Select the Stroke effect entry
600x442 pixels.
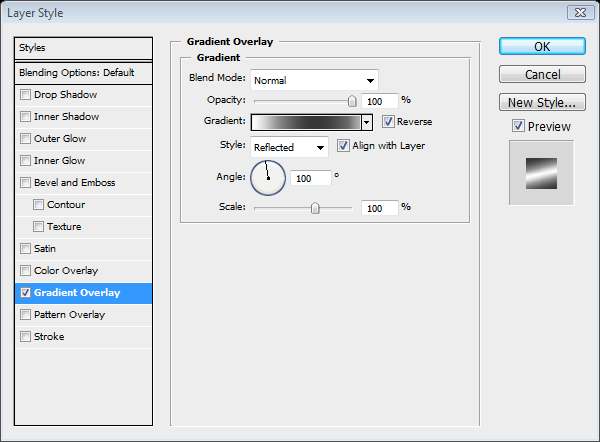point(49,337)
